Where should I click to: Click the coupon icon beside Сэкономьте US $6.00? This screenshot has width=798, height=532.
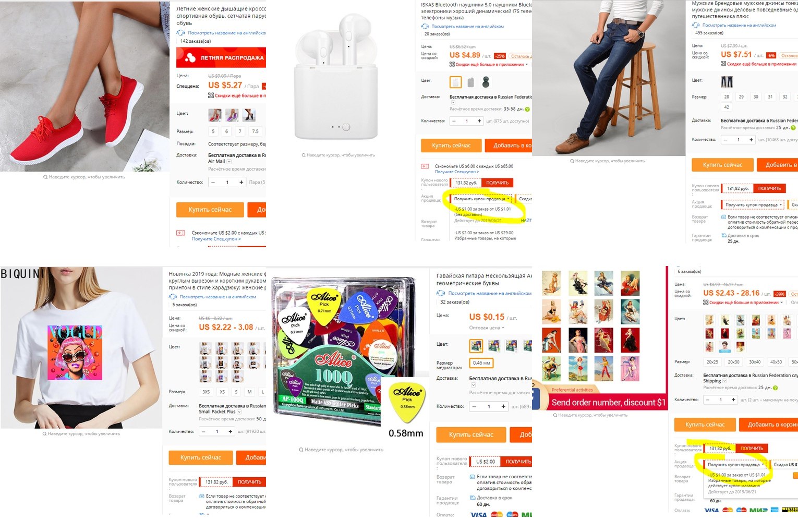[x=425, y=166]
